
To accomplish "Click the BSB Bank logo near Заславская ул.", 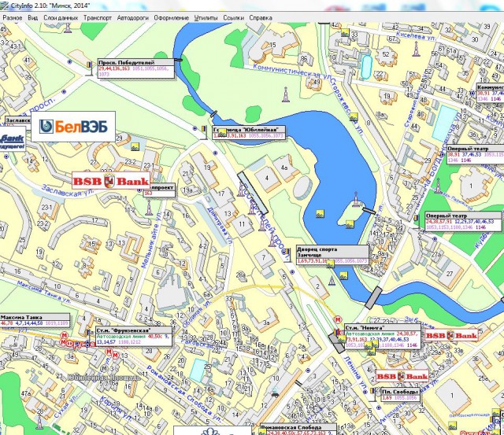I will pos(111,181).
